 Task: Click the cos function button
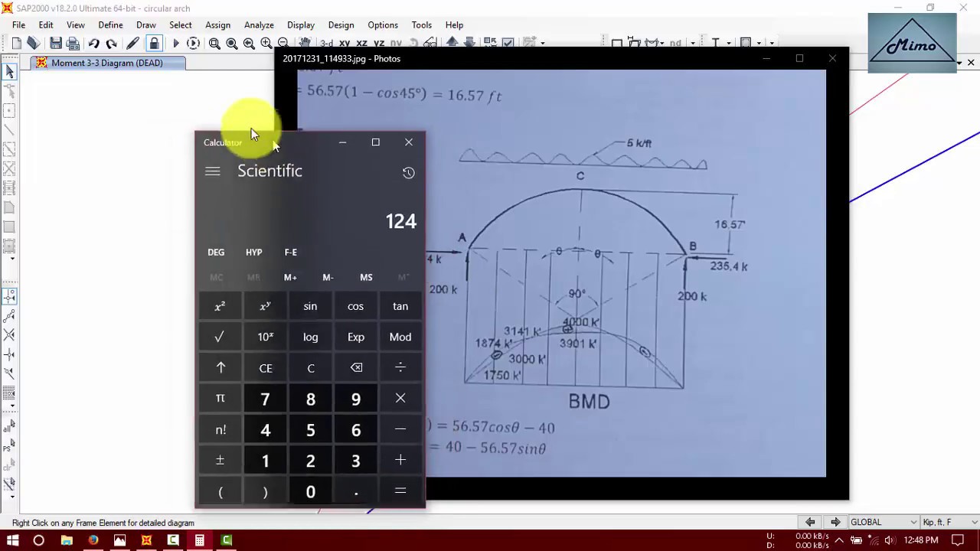pyautogui.click(x=355, y=306)
